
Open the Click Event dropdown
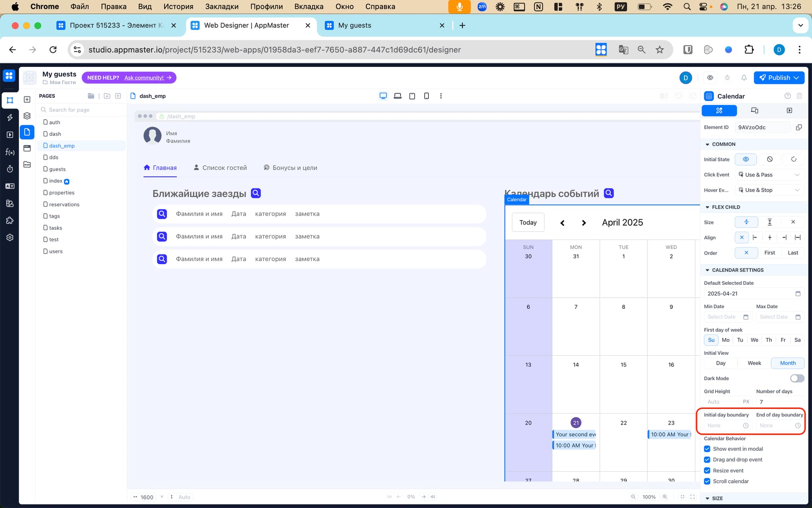coord(769,175)
